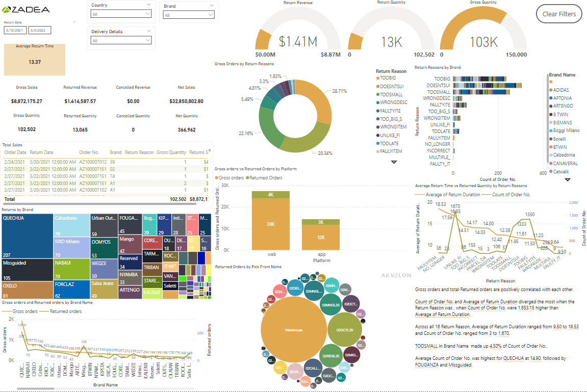Click the Average Return Time card
Screen dimensions: 587x392
click(35, 60)
